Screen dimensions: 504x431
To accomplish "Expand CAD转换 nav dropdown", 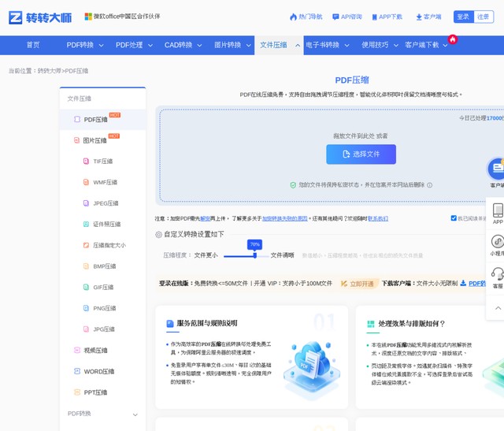I will pos(199,46).
